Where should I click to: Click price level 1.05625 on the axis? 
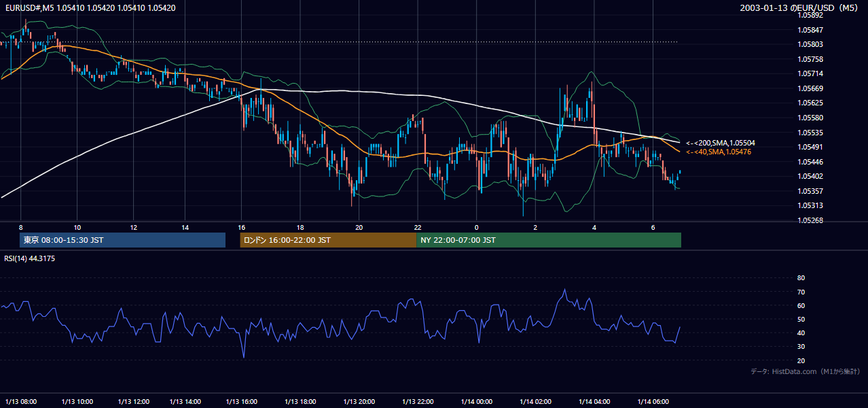click(810, 103)
